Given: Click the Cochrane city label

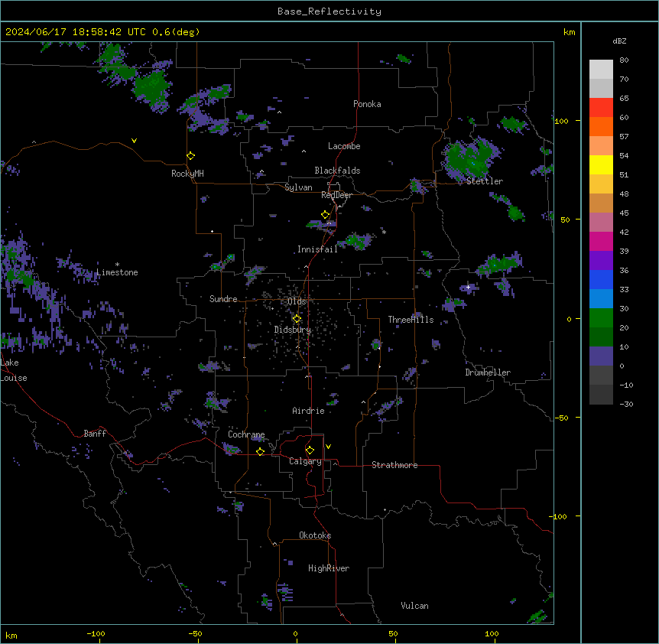Looking at the screenshot, I should tap(246, 434).
